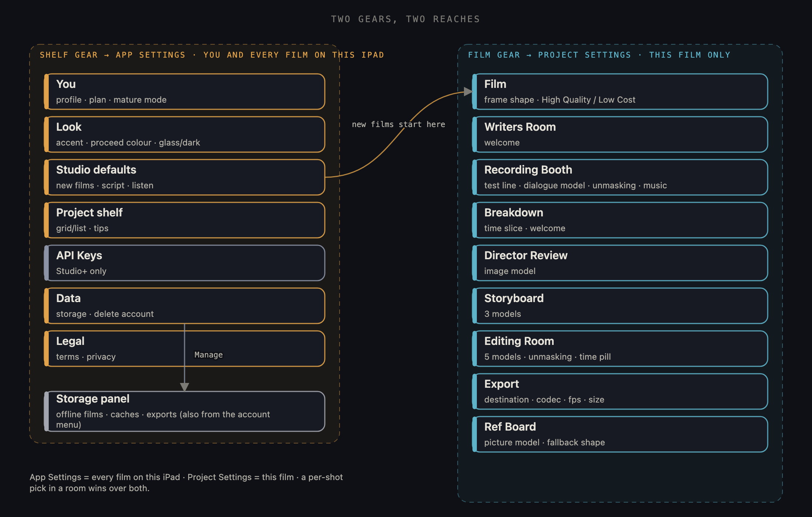Click the 'new films start here' label
This screenshot has height=517, width=812.
pos(399,124)
